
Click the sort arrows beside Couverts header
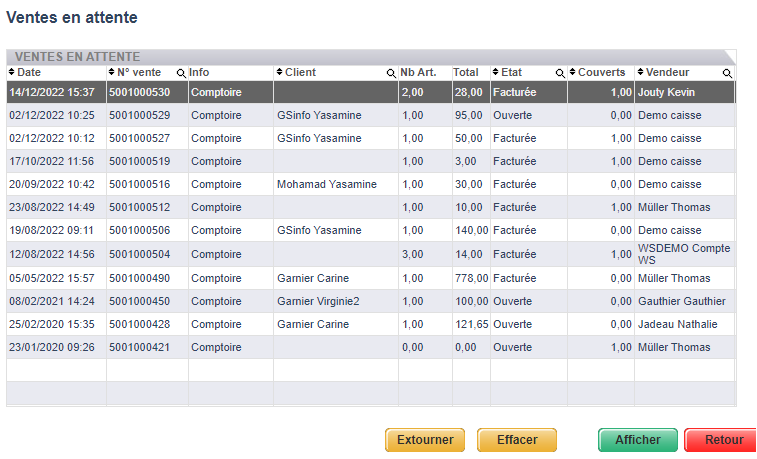[x=572, y=73]
